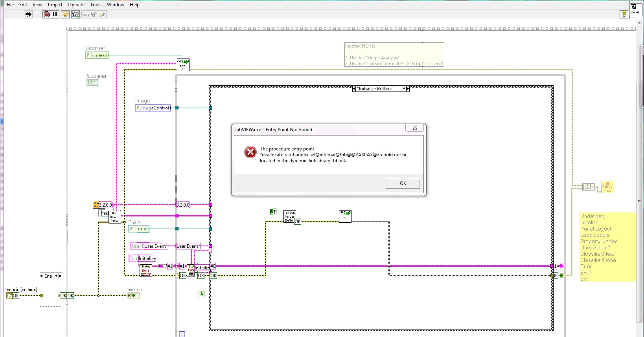Pause execution with the Pause button
The width and height of the screenshot is (644, 337).
point(55,15)
